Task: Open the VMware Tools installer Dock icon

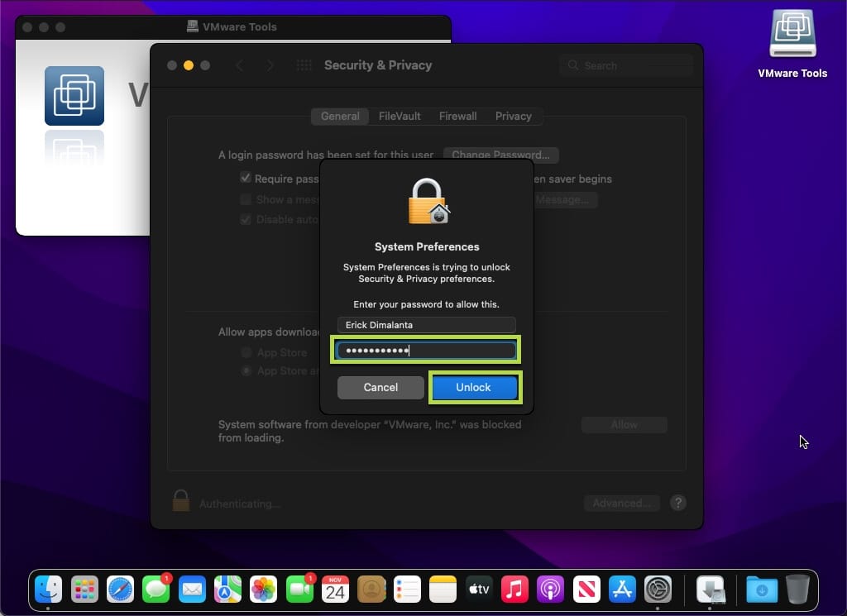Action: (x=711, y=589)
